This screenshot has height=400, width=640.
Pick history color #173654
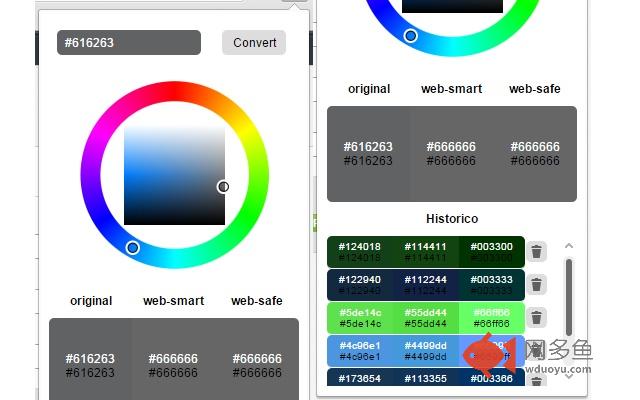pos(360,378)
